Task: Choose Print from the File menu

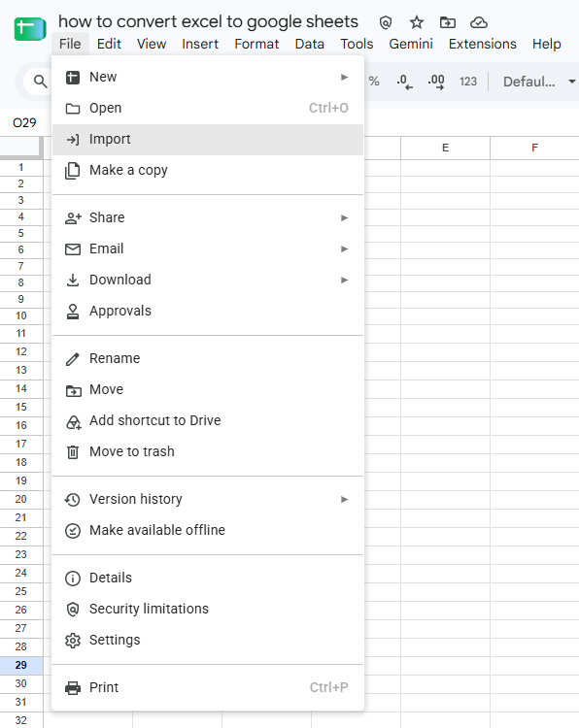Action: point(208,687)
